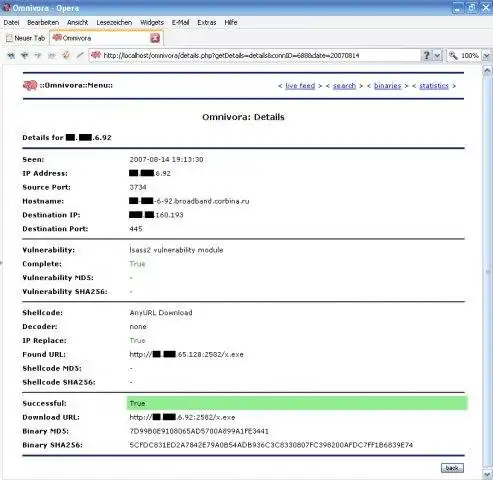The image size is (493, 480).
Task: Click the Binary SHA256 hash value
Action: pos(271,445)
